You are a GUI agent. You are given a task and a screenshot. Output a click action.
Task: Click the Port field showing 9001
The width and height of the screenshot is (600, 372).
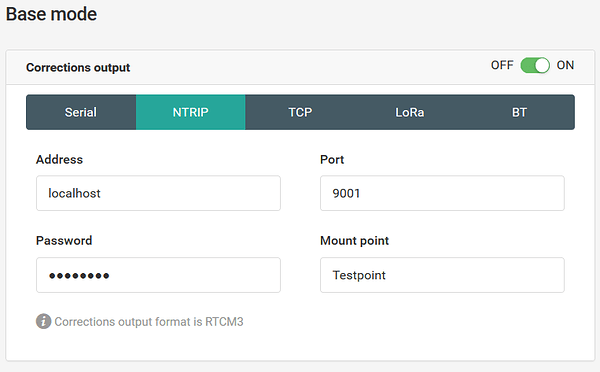pos(442,193)
